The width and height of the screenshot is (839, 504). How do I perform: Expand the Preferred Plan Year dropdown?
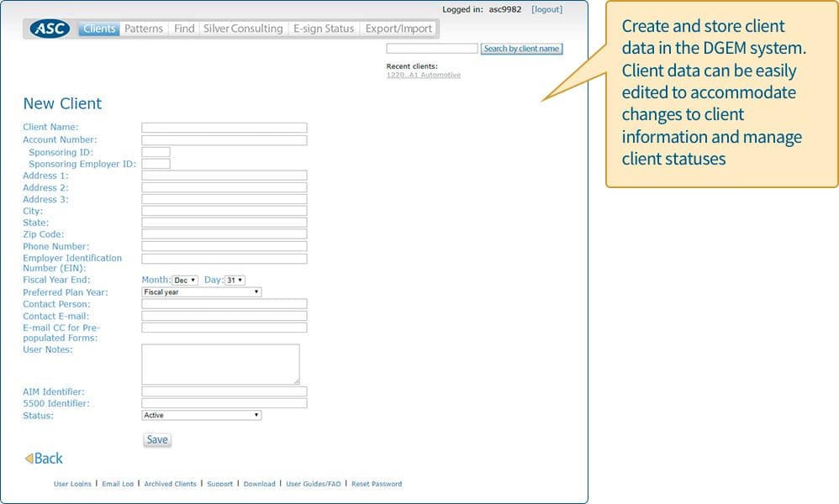click(202, 292)
